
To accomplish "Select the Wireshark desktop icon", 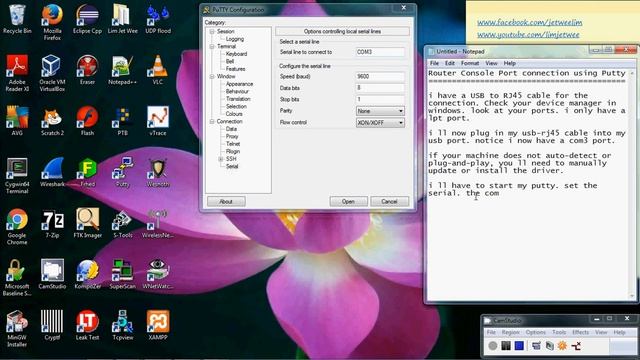I will pyautogui.click(x=52, y=172).
